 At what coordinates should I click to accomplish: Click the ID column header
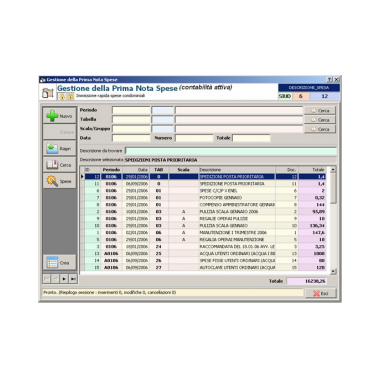(x=92, y=170)
